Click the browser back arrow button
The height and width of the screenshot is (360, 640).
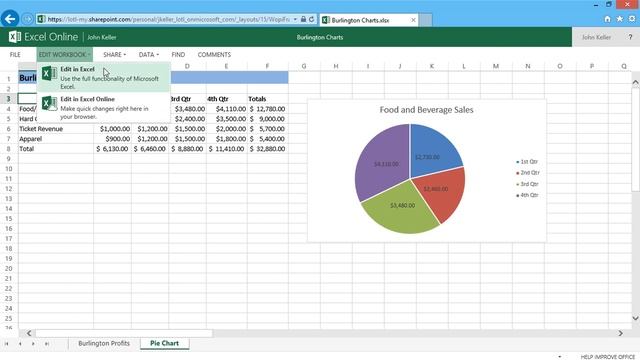(x=10, y=19)
